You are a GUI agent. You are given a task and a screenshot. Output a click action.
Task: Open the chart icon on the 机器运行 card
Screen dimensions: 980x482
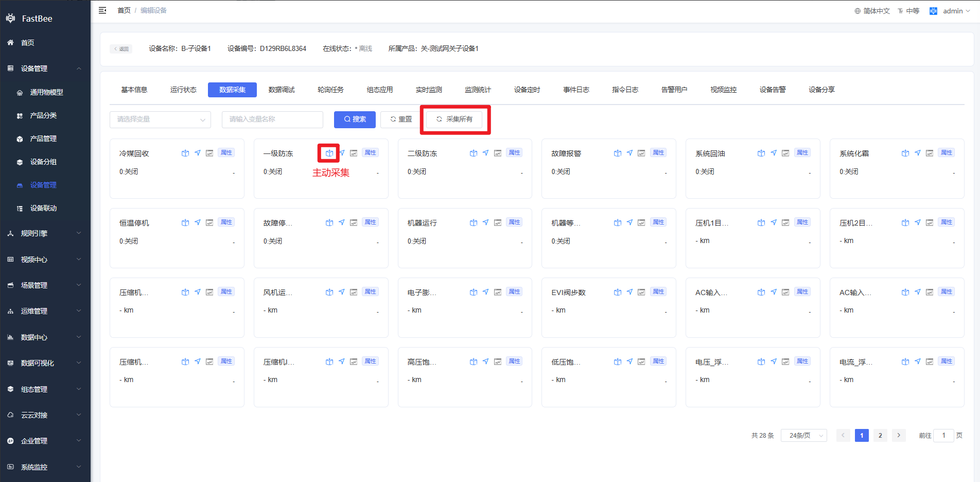498,222
